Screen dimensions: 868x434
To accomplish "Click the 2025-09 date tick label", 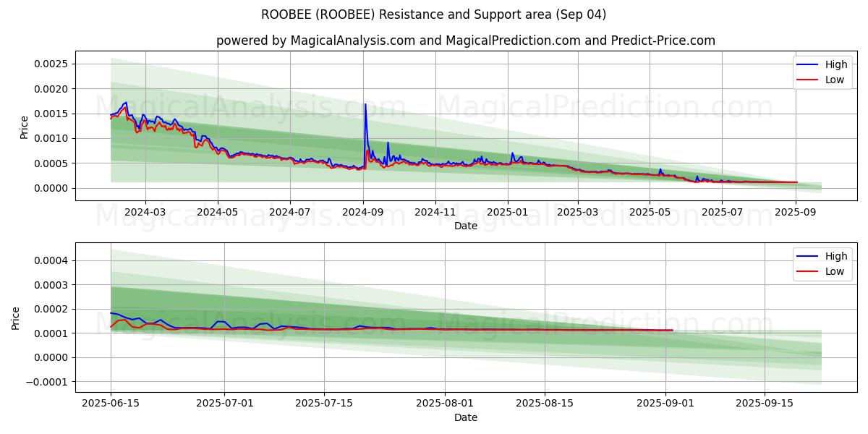I will tap(796, 212).
